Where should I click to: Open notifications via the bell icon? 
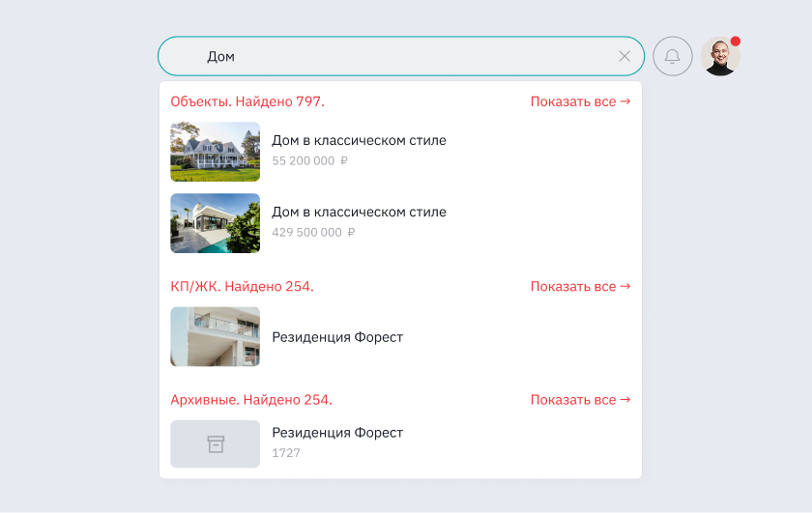[x=673, y=56]
